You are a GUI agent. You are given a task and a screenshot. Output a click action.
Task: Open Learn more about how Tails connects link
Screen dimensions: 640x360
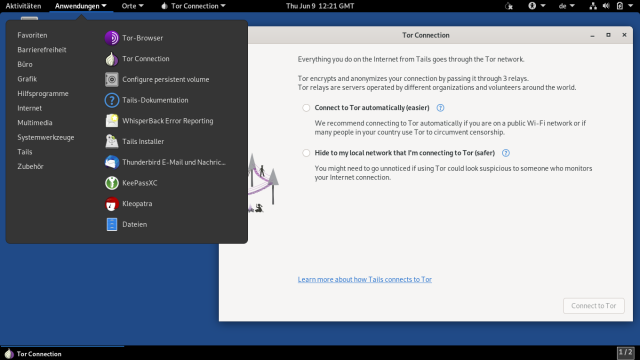[364, 280]
